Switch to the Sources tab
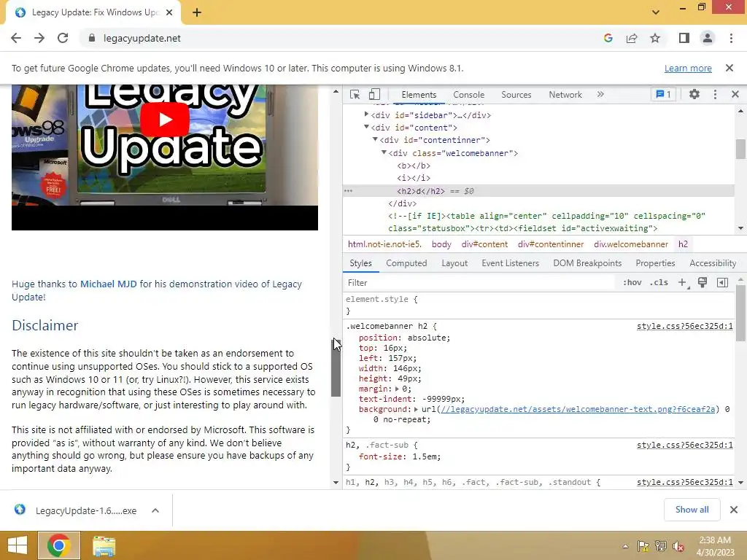 point(516,94)
